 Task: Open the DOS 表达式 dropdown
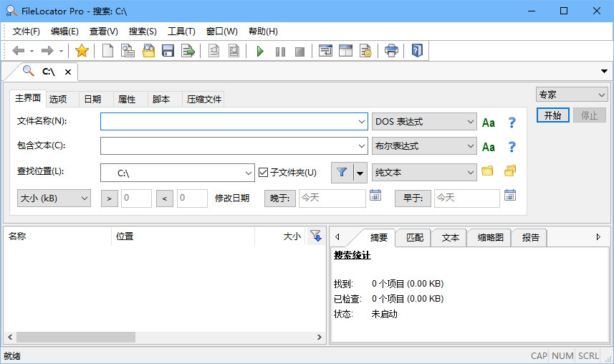click(x=424, y=122)
